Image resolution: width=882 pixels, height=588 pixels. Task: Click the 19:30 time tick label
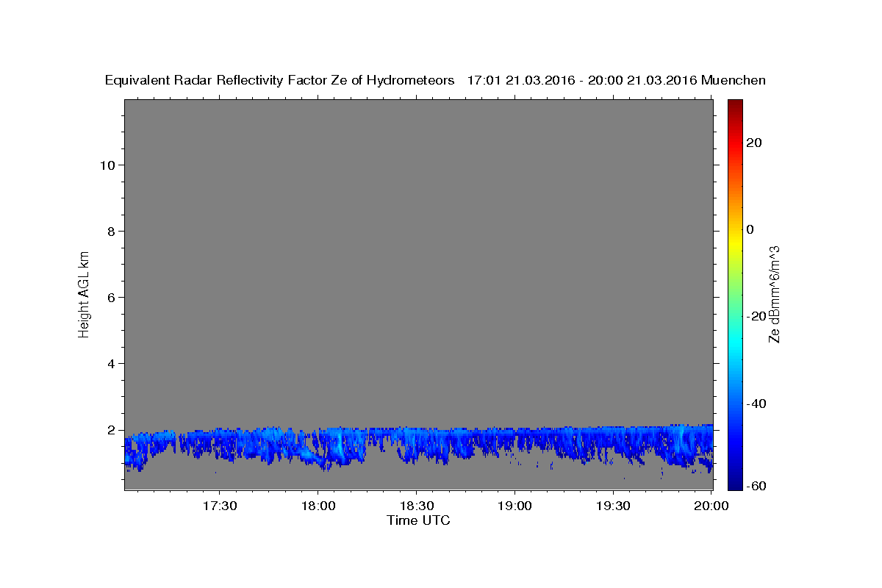pyautogui.click(x=612, y=506)
